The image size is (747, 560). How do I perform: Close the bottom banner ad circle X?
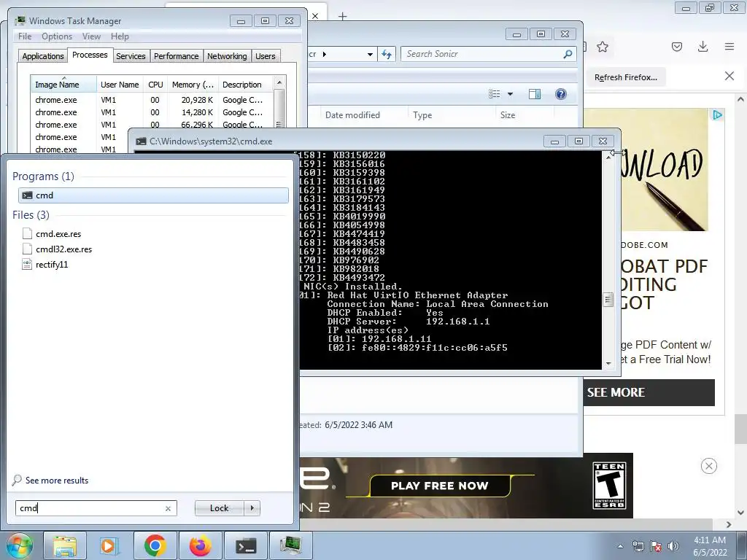point(709,466)
